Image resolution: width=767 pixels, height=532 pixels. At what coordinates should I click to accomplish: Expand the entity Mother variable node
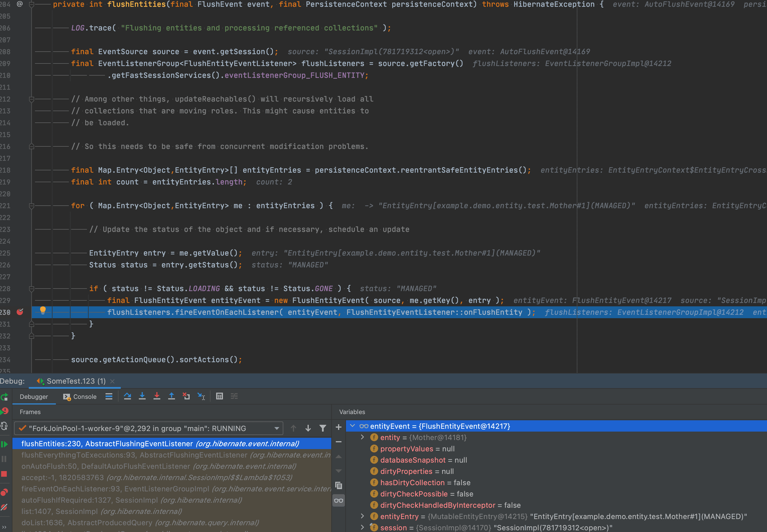(x=363, y=437)
